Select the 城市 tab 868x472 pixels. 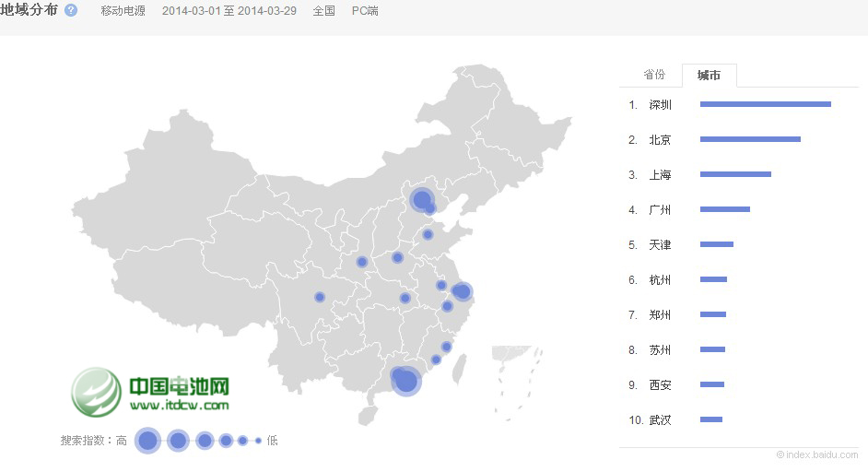(709, 76)
